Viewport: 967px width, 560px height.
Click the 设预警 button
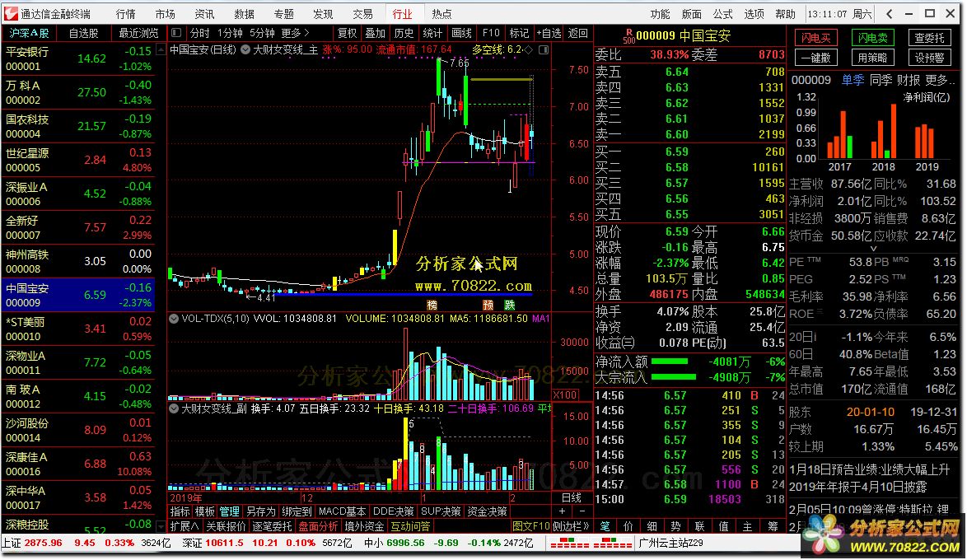pos(929,58)
